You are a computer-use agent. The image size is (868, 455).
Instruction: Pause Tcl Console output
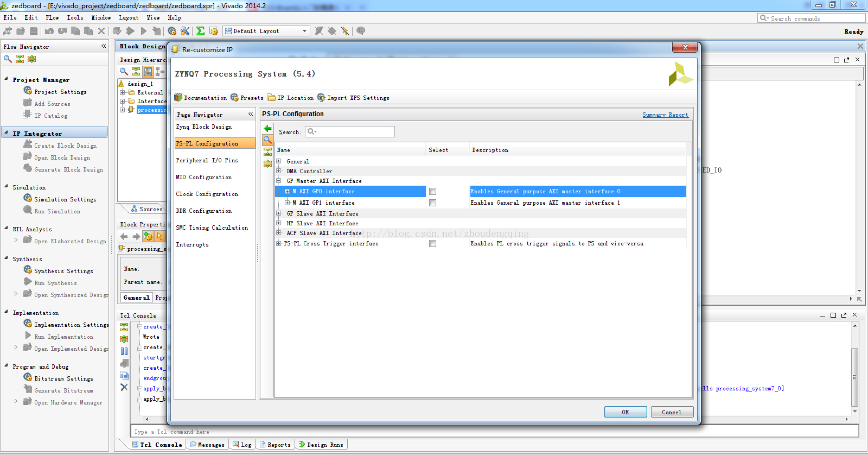coord(124,351)
